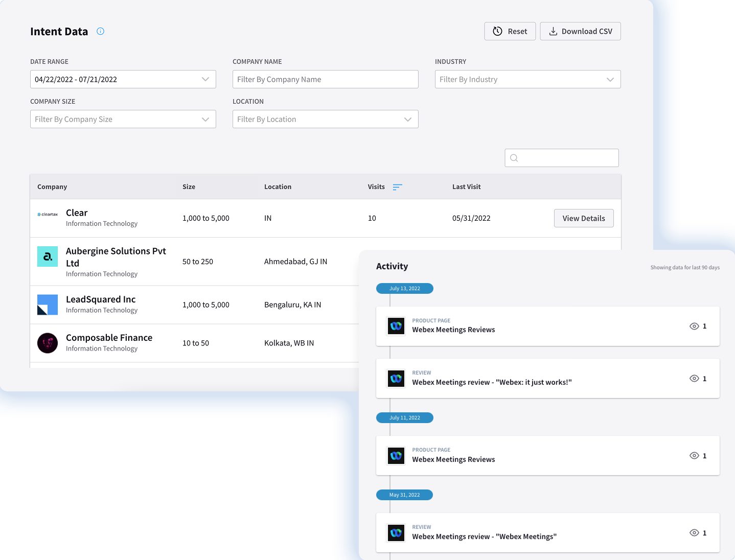Screen dimensions: 735x560
Task: Click the LeadSquared Inc logo icon
Action: (48, 305)
